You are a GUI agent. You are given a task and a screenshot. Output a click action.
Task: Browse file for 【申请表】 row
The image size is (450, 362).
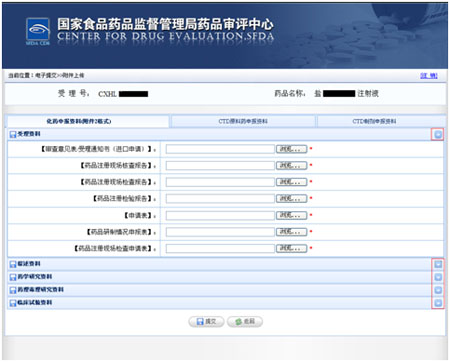pos(291,215)
